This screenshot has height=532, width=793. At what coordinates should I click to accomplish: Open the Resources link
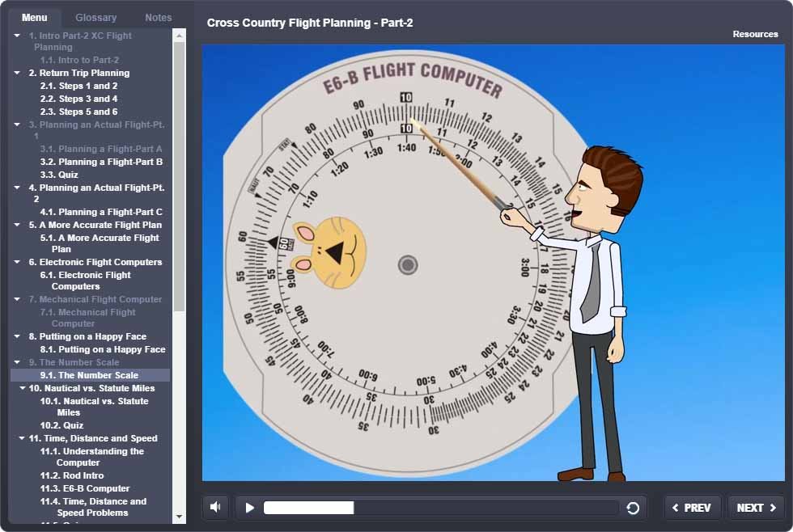(755, 34)
